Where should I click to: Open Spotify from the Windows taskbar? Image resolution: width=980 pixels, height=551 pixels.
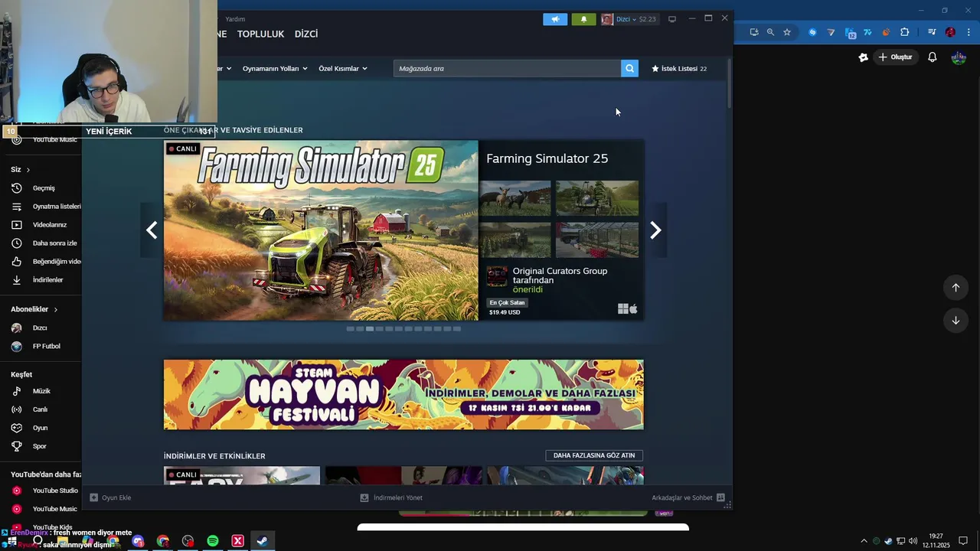pos(213,541)
